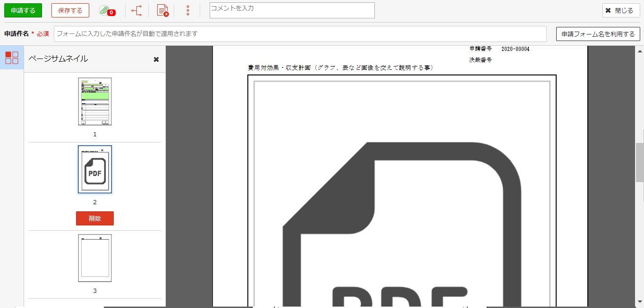Open the three-dot more options menu
Viewport: 644px width, 308px height.
coord(188,10)
